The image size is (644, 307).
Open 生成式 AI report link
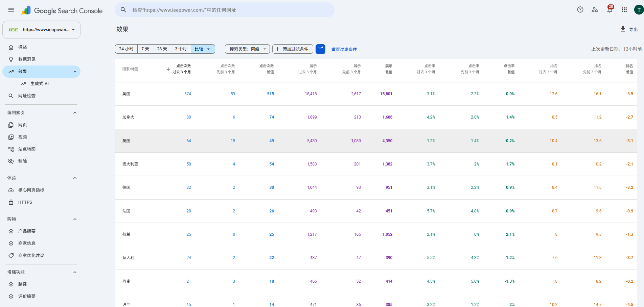40,84
